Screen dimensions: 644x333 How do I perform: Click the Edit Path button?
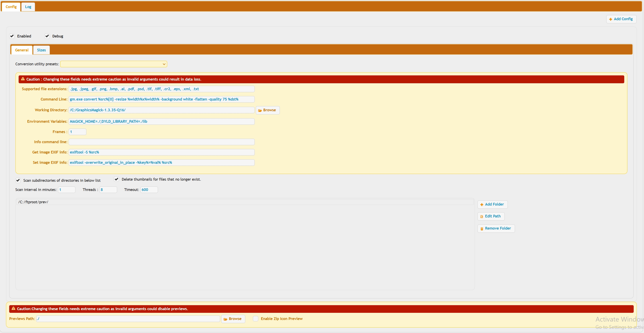point(491,217)
